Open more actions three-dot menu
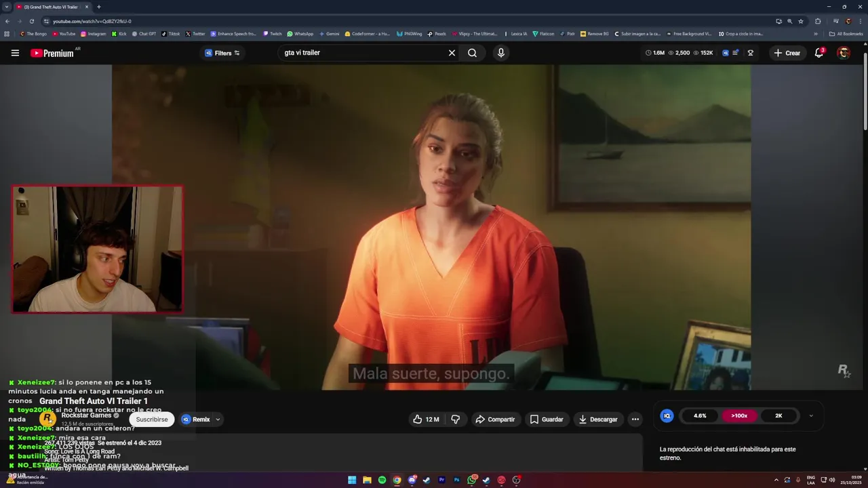This screenshot has height=488, width=868. click(x=635, y=420)
